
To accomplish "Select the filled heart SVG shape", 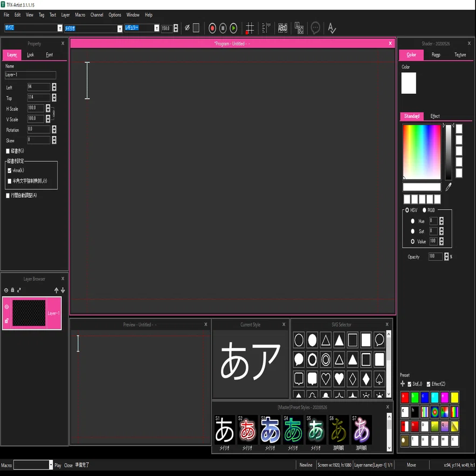I will click(339, 379).
